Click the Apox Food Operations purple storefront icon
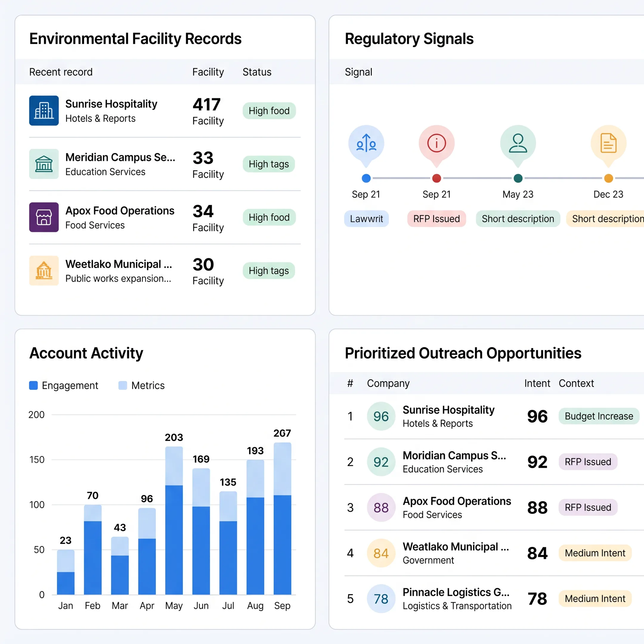This screenshot has width=644, height=644. pyautogui.click(x=44, y=217)
